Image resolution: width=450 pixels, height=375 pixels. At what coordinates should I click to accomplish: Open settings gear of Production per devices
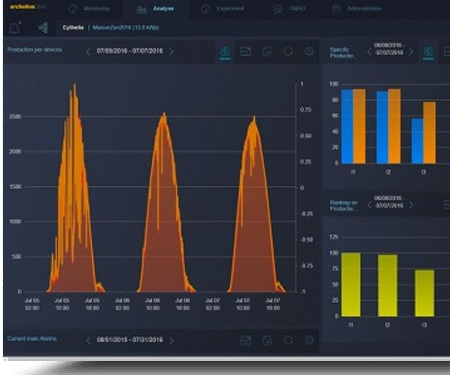coord(309,52)
